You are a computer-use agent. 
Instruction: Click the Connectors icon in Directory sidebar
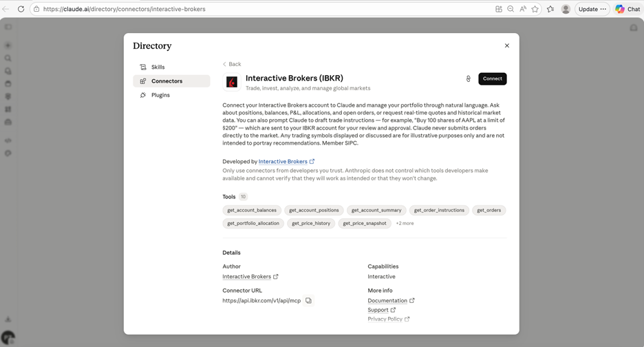[x=143, y=81]
